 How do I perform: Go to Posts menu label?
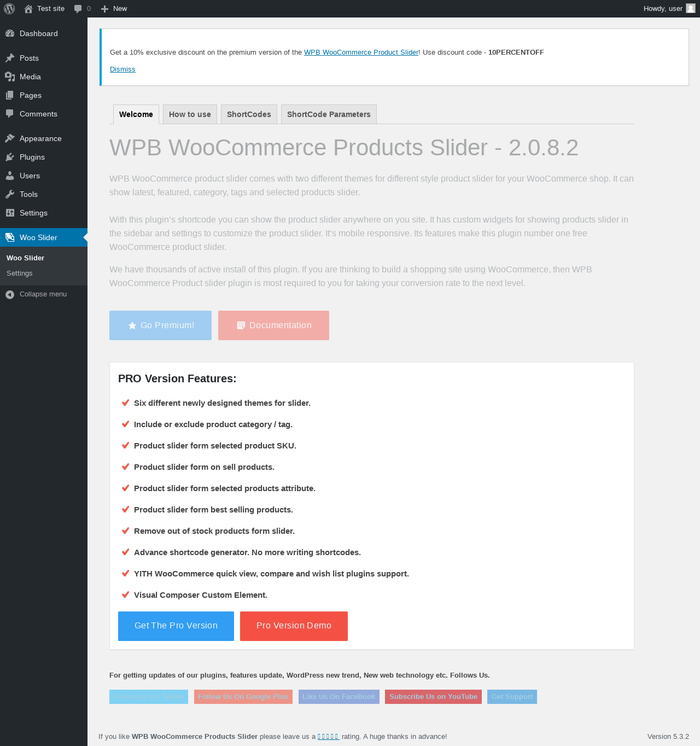[29, 58]
